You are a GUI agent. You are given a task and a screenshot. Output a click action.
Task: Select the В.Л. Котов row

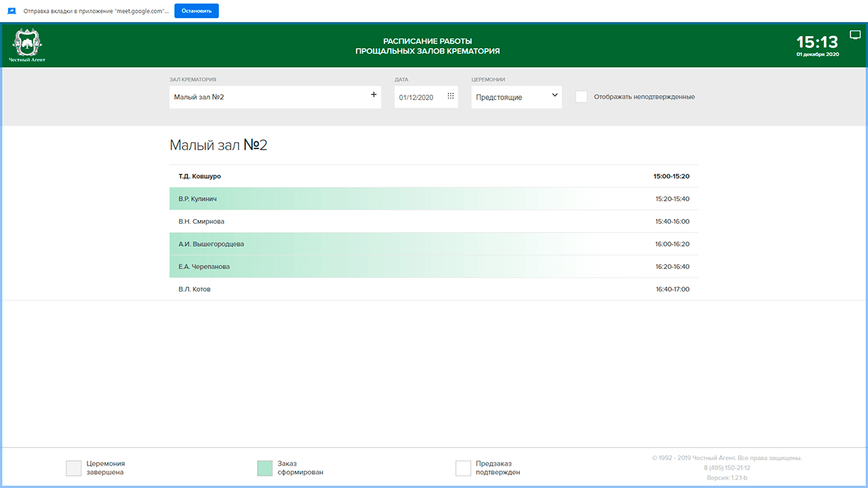(434, 289)
